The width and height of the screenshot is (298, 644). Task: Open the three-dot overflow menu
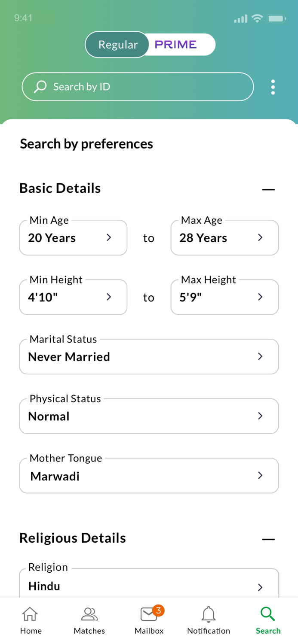point(273,86)
